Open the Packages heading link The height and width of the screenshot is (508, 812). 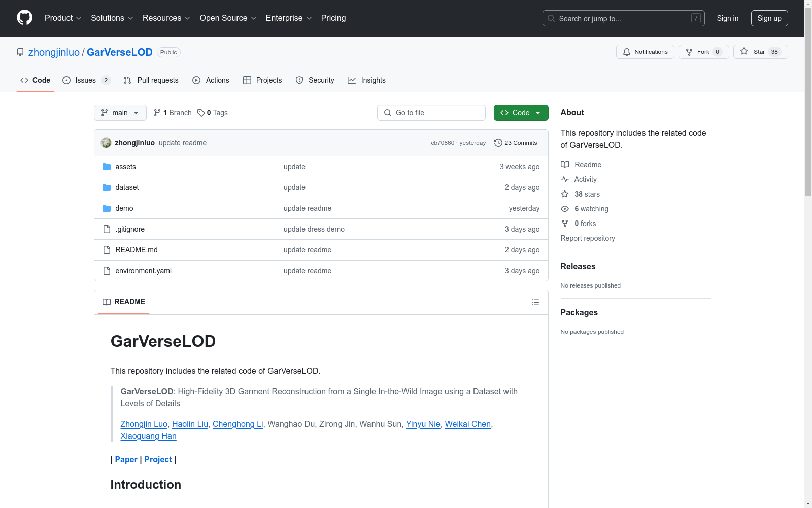579,312
